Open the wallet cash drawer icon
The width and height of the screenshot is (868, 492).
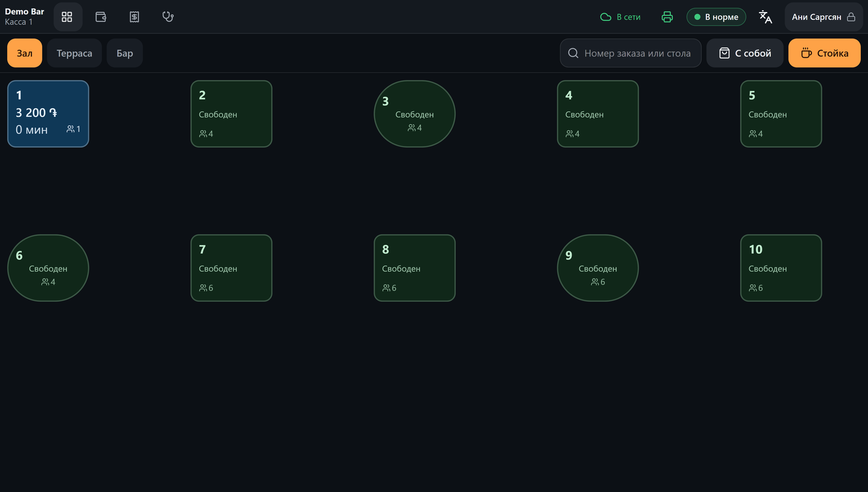101,17
